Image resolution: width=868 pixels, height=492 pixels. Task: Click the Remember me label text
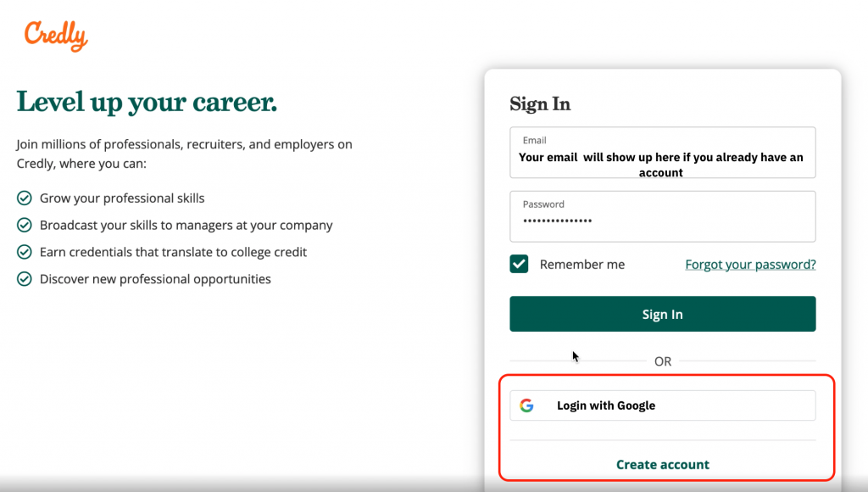(x=581, y=265)
